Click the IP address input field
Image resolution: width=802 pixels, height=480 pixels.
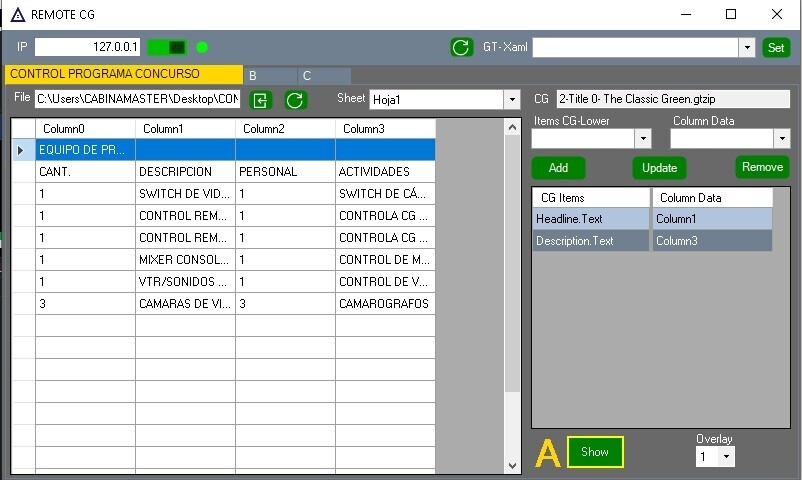pos(88,47)
